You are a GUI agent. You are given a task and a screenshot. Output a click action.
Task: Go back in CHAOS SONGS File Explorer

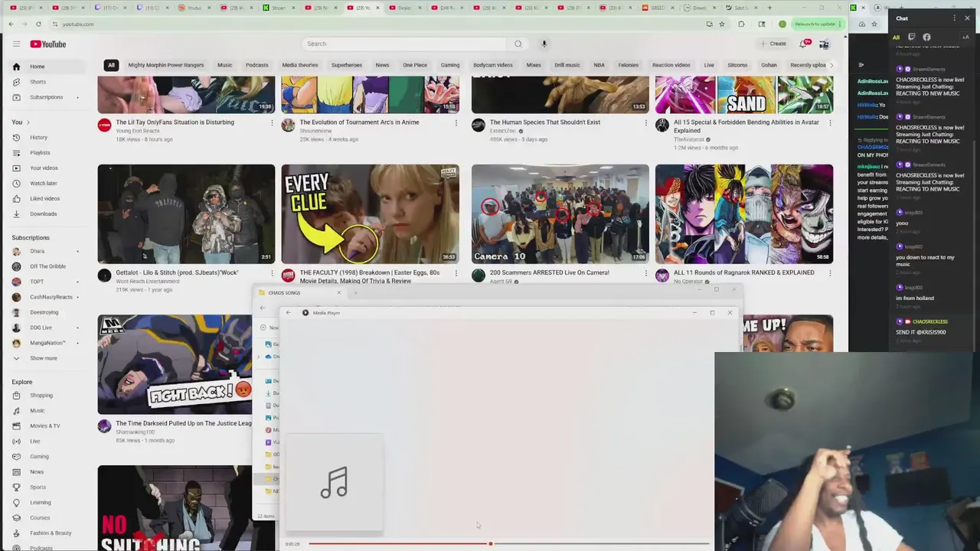(263, 308)
